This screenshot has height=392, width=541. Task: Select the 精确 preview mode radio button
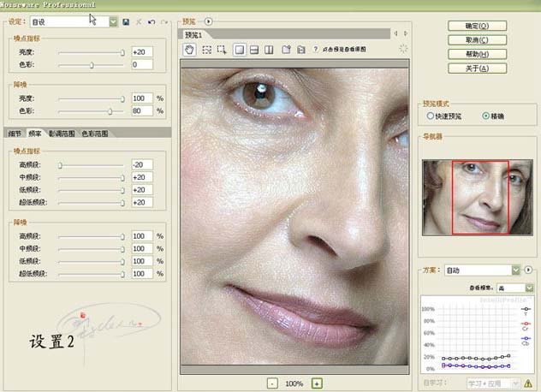click(x=486, y=116)
